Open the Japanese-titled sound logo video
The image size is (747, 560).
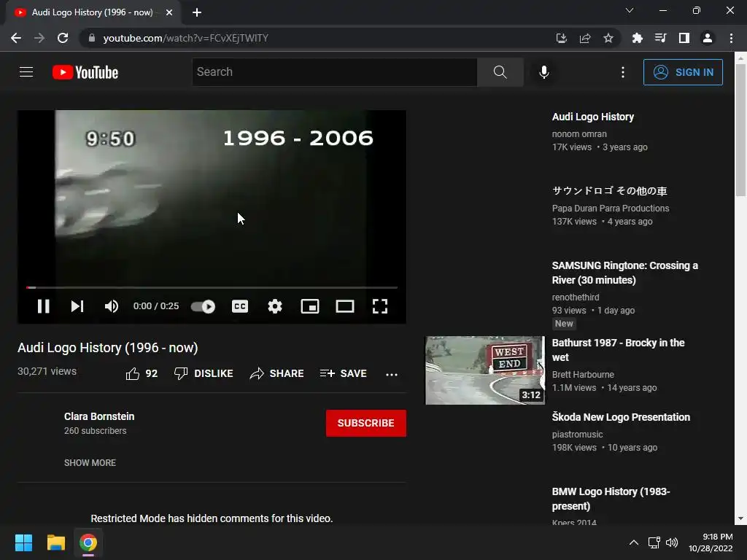click(x=609, y=191)
